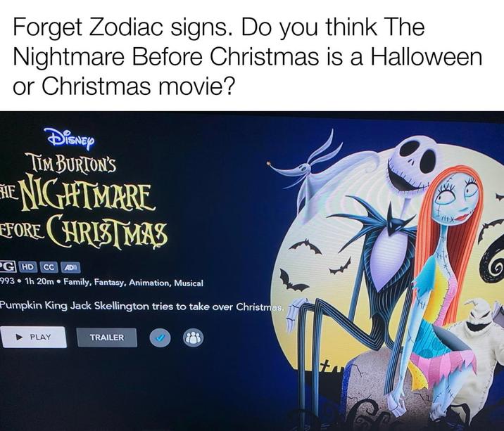Viewport: 504px width, 431px height.
Task: Click the HD quality badge
Action: tap(29, 267)
